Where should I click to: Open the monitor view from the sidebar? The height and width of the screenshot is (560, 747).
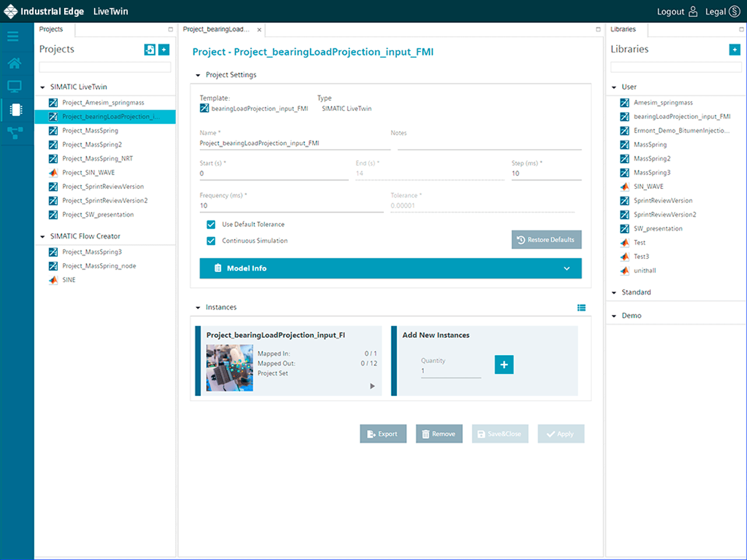tap(13, 86)
